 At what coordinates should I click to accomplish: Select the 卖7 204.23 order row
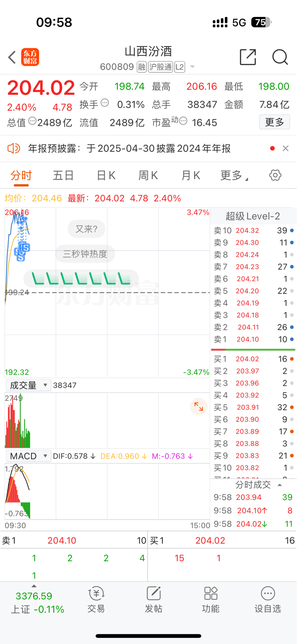click(253, 267)
